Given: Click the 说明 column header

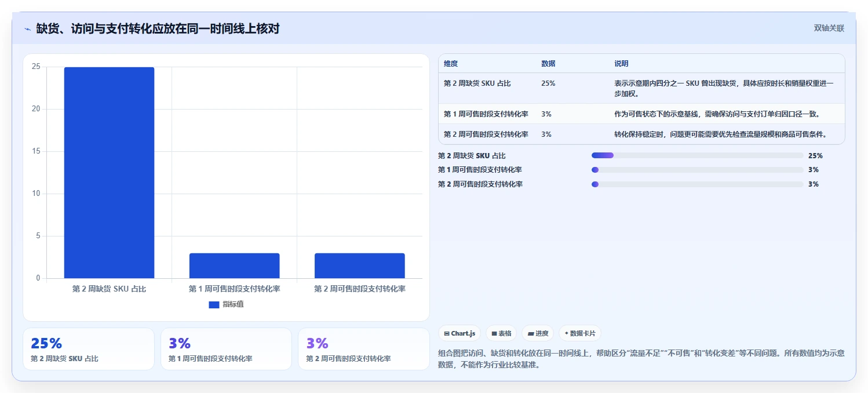Looking at the screenshot, I should tap(621, 64).
